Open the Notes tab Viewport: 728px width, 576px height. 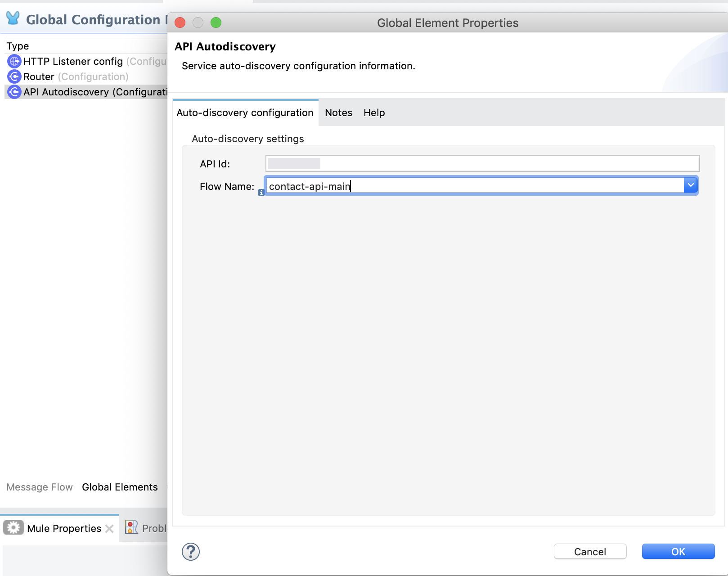coord(339,112)
